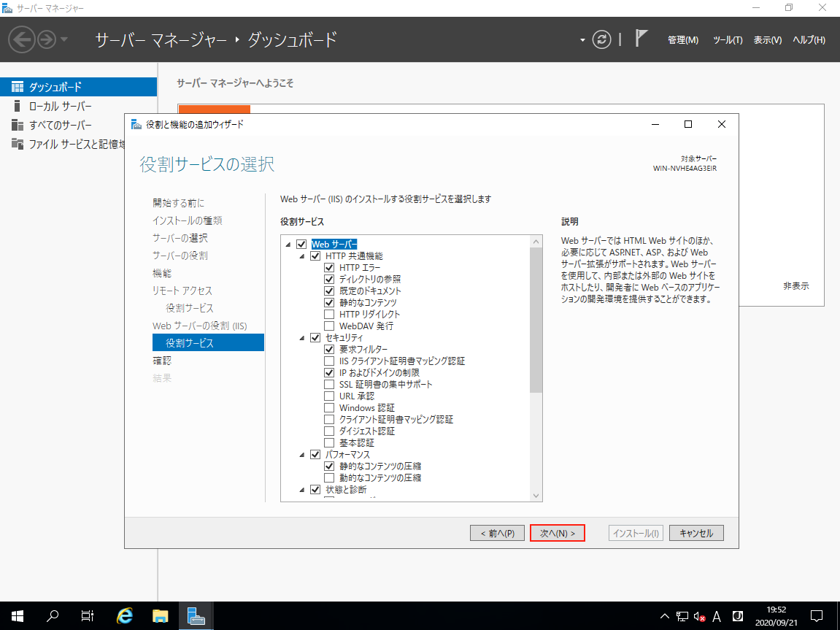The height and width of the screenshot is (630, 840).
Task: Open Task View on taskbar
Action: (x=88, y=616)
